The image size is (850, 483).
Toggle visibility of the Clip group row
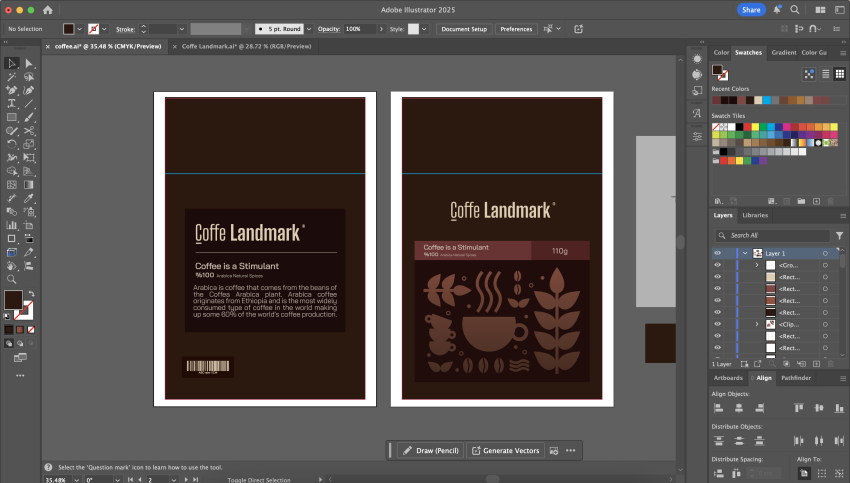[717, 325]
